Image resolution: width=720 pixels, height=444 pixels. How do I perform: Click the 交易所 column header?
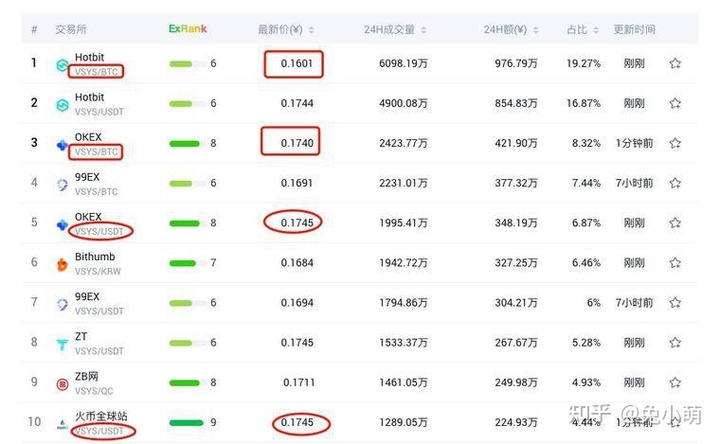point(71,29)
